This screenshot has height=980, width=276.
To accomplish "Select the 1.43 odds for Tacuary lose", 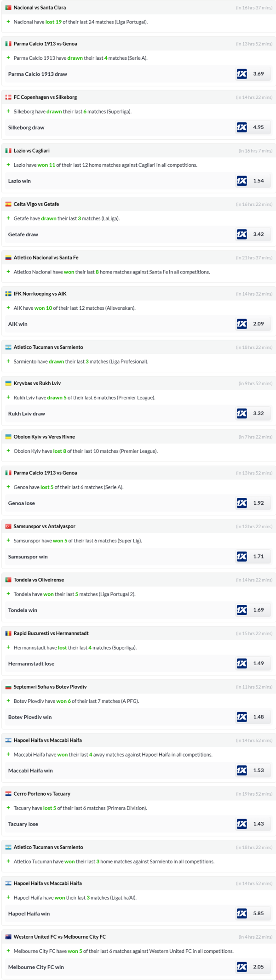I will [259, 824].
